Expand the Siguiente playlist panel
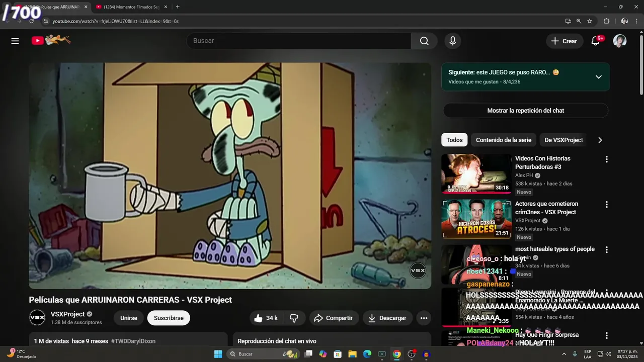Viewport: 644px width, 362px height. (598, 77)
